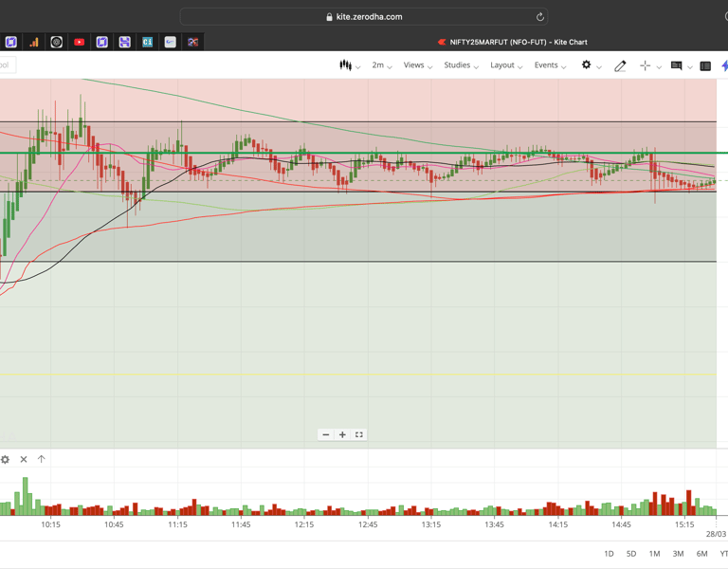Open the first purple square pinned tab

(x=11, y=43)
